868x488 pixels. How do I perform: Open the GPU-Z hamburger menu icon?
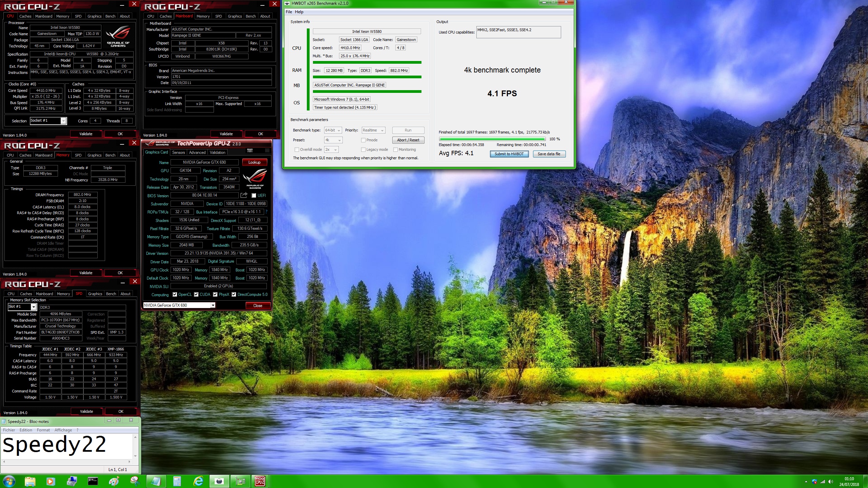[x=267, y=150]
